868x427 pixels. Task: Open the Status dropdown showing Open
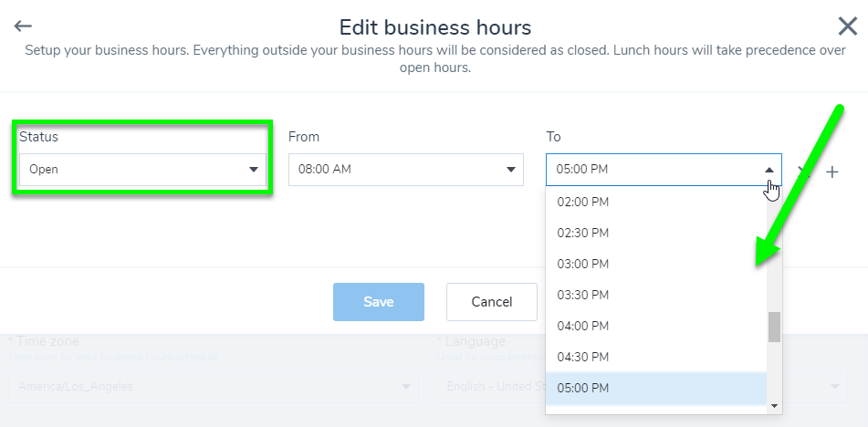(x=142, y=170)
